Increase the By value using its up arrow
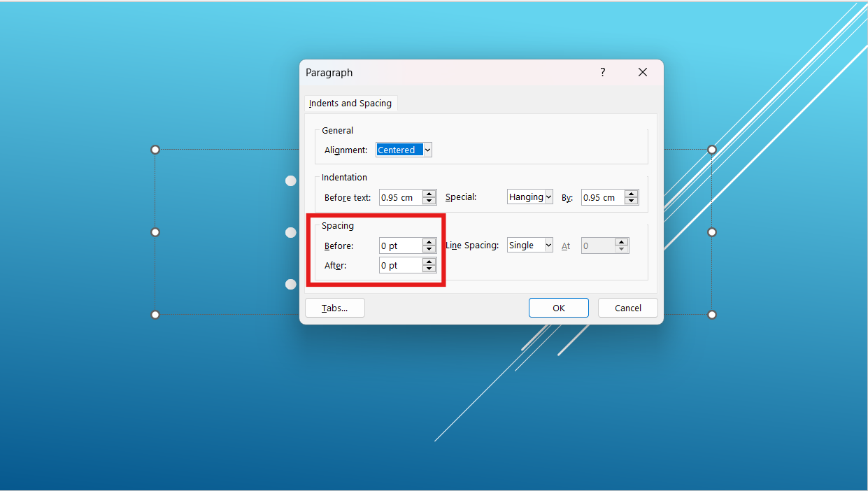Screen dimensions: 868x491 pyautogui.click(x=631, y=193)
